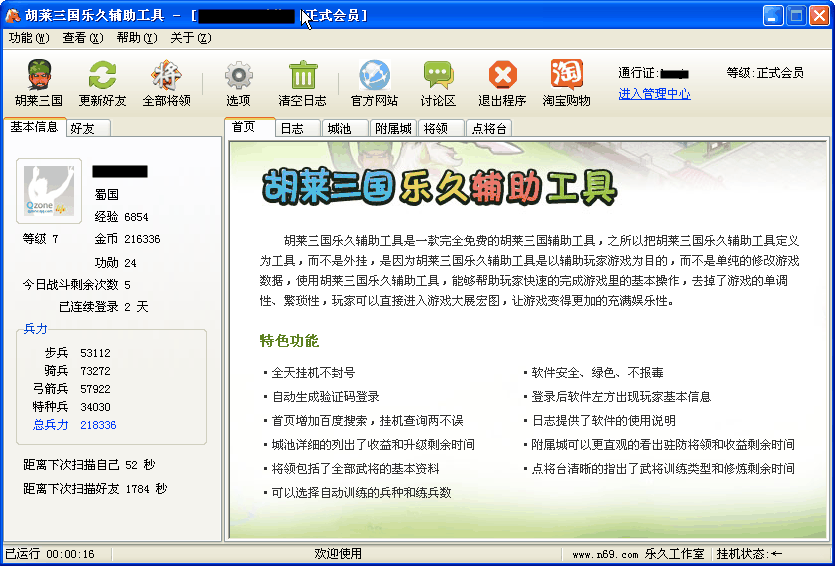Open the 胡莱三国 game icon

pyautogui.click(x=39, y=83)
